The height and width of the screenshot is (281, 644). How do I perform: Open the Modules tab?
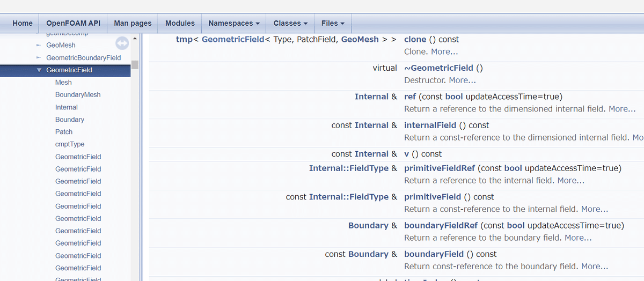[180, 23]
